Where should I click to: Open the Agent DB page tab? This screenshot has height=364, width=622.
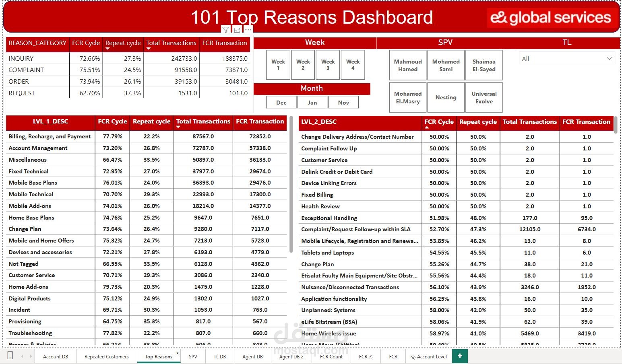(252, 357)
